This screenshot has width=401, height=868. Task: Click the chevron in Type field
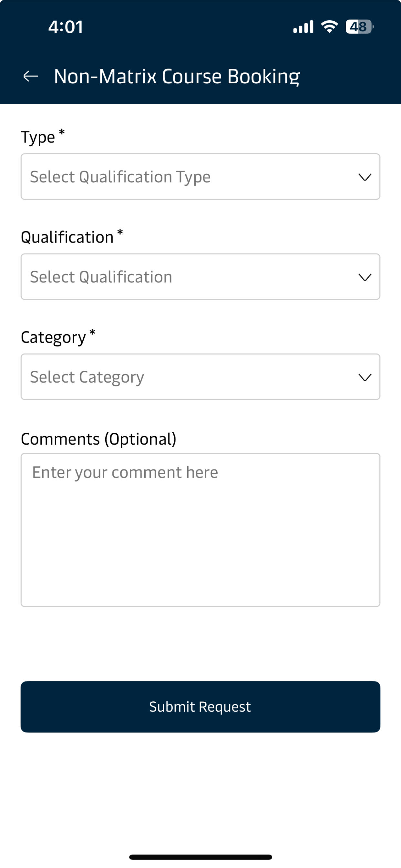[x=365, y=177]
